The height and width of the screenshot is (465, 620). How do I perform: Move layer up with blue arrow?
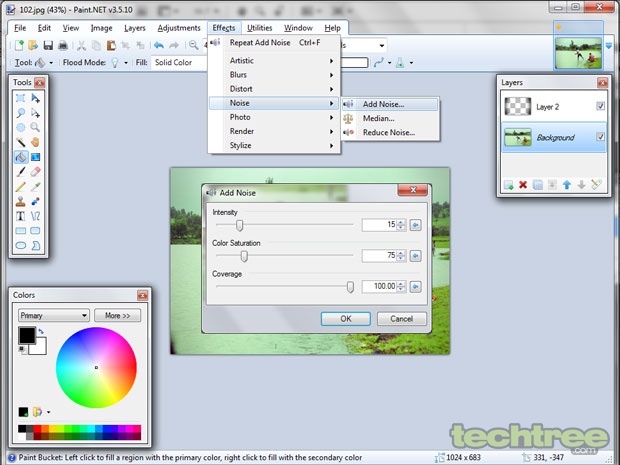567,184
